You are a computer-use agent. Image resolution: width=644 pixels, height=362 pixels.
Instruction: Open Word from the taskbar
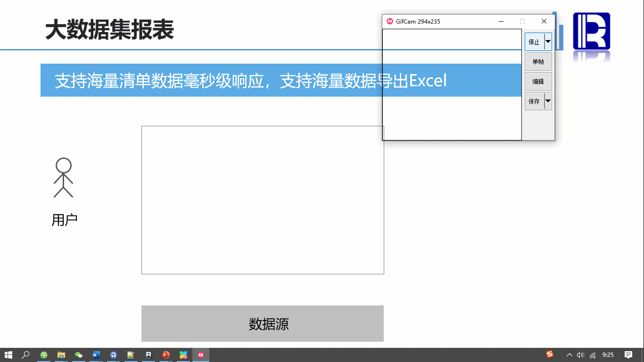[x=96, y=355]
